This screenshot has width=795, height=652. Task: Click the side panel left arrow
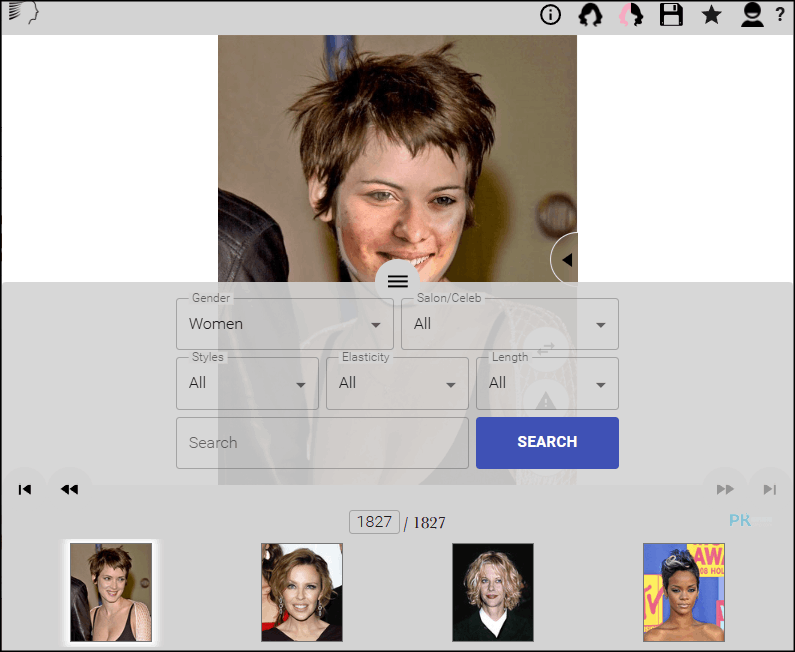pos(566,260)
